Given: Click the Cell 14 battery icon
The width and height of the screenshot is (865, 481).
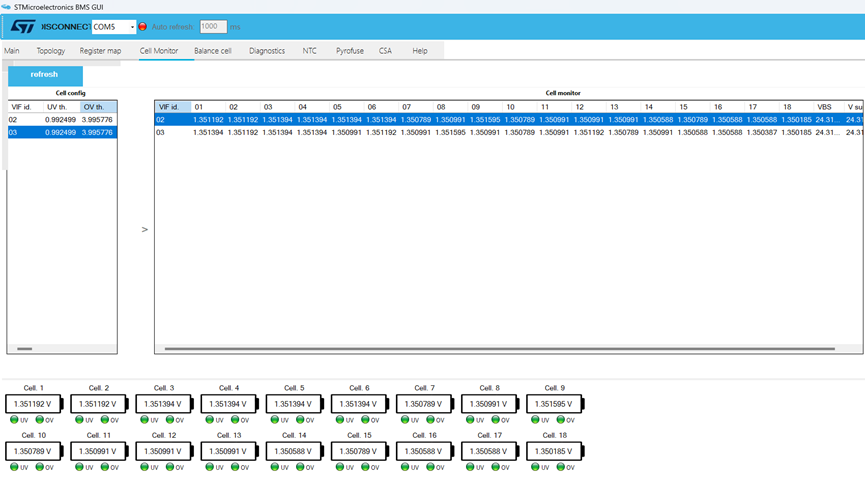Looking at the screenshot, I should point(294,452).
